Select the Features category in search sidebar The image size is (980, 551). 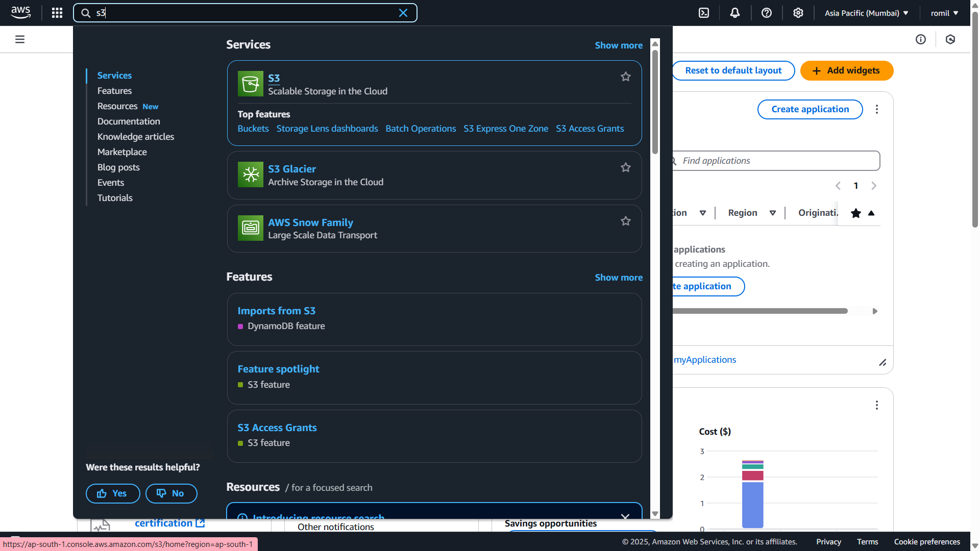[x=114, y=91]
